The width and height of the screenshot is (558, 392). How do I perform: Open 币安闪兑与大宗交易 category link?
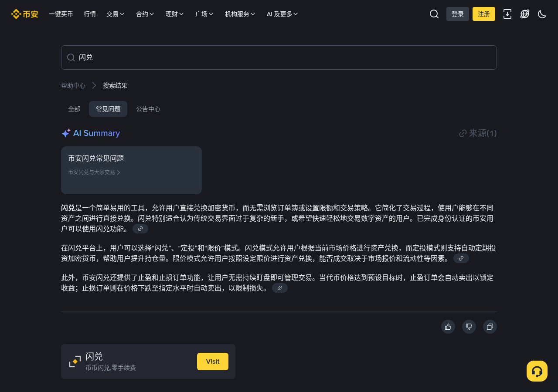(x=94, y=172)
